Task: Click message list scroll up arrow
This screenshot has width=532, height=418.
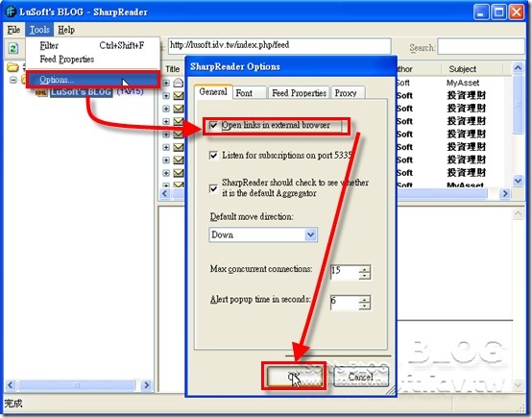Action: coord(518,68)
